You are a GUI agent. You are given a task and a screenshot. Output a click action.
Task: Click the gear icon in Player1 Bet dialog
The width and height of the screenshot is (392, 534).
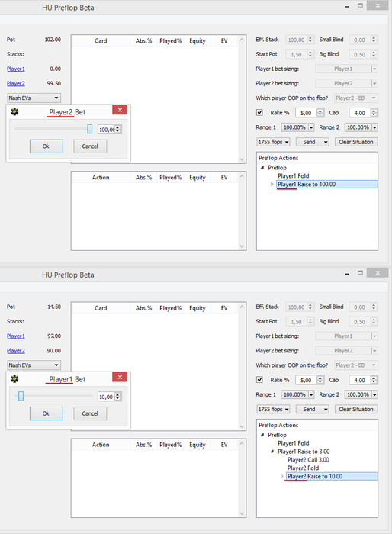(14, 378)
